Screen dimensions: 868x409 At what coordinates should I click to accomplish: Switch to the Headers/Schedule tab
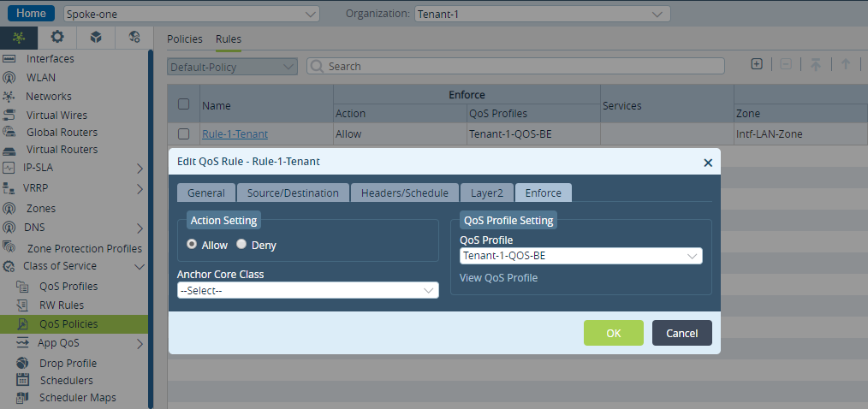405,193
